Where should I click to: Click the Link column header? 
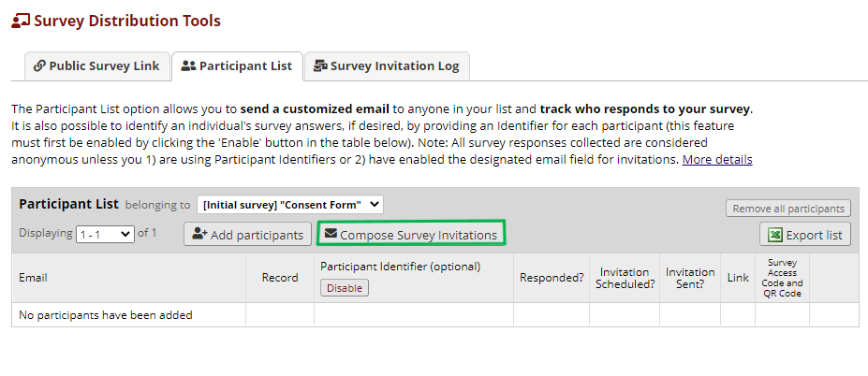738,278
